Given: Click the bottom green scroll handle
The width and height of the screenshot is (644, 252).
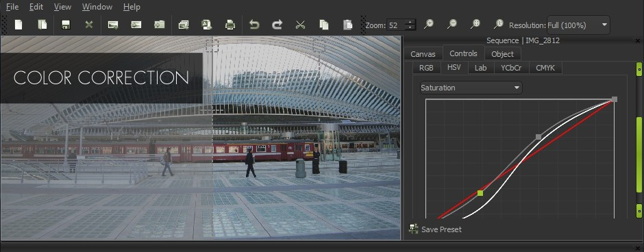Looking at the screenshot, I should click(639, 211).
